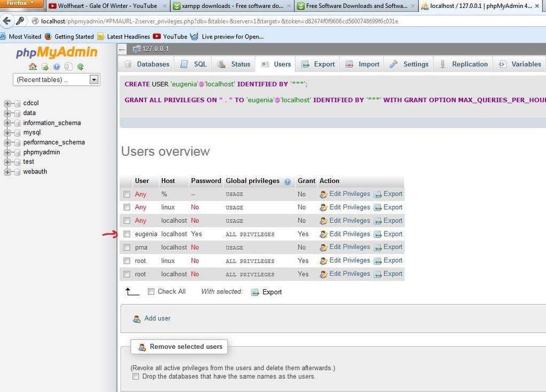This screenshot has width=546, height=392.
Task: Select the root localhost user checkbox
Action: click(126, 274)
